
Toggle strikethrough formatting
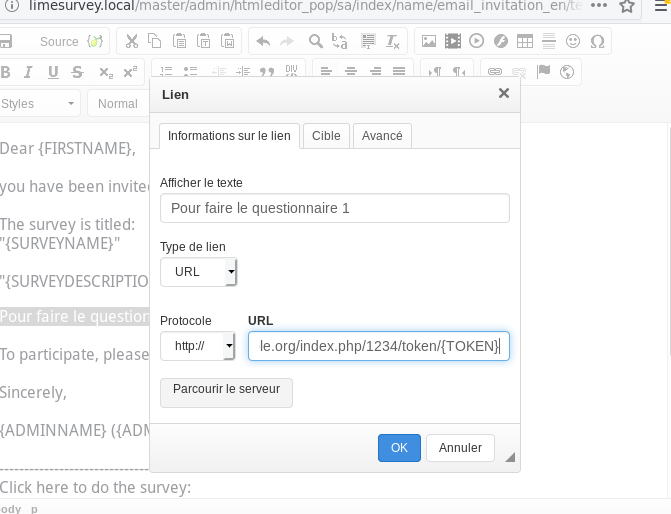pos(78,72)
